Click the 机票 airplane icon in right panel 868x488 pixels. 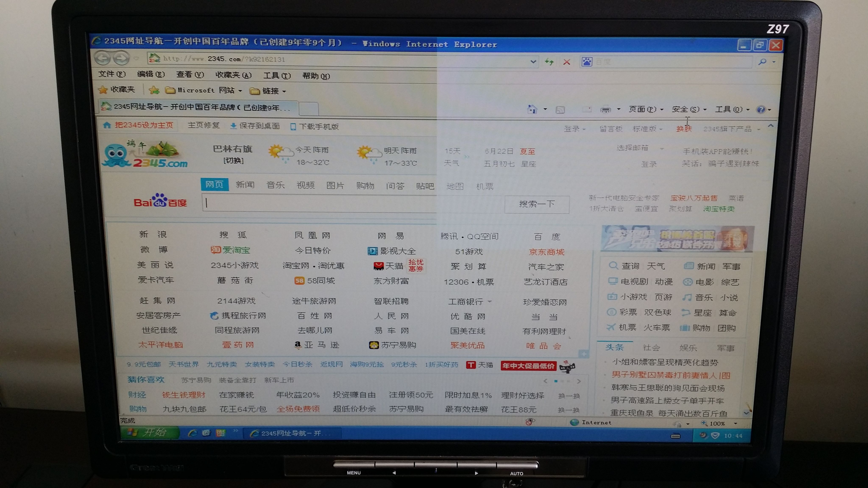[x=611, y=327]
